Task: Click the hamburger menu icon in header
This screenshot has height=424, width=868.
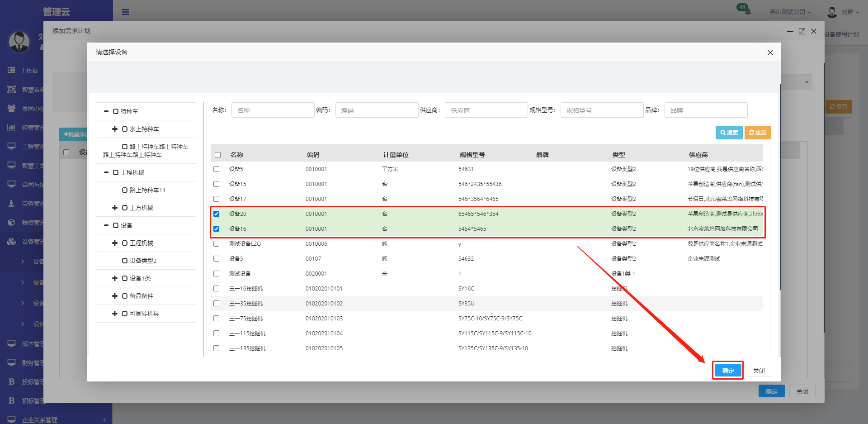Action: click(x=126, y=12)
